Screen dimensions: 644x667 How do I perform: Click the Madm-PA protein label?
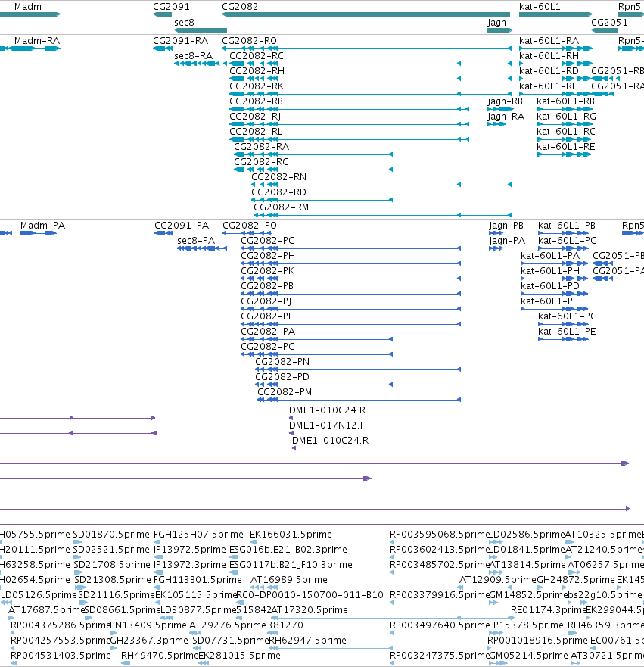(42, 226)
